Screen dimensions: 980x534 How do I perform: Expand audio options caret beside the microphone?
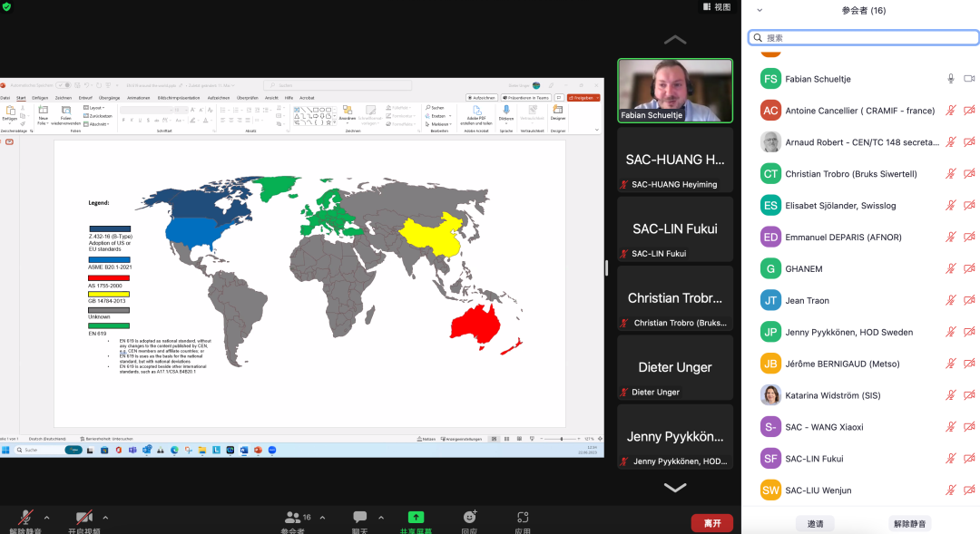pyautogui.click(x=47, y=518)
